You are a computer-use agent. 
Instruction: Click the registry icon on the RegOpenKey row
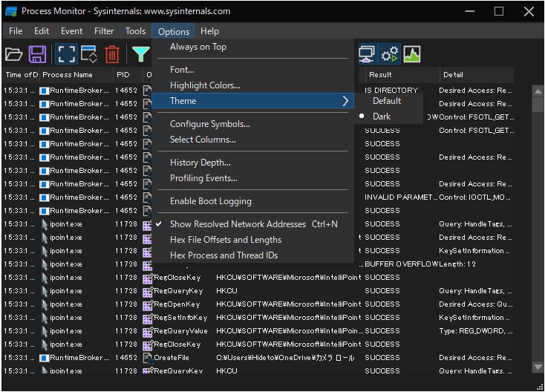(x=148, y=304)
